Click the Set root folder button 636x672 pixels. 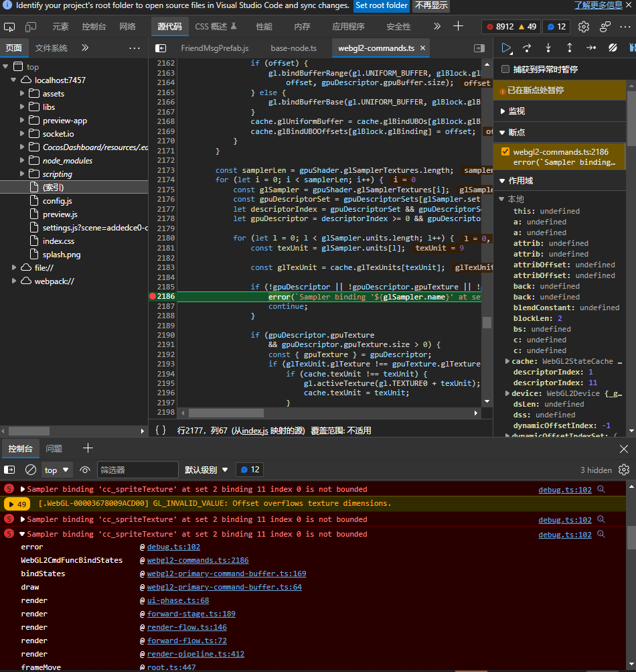pyautogui.click(x=381, y=5)
